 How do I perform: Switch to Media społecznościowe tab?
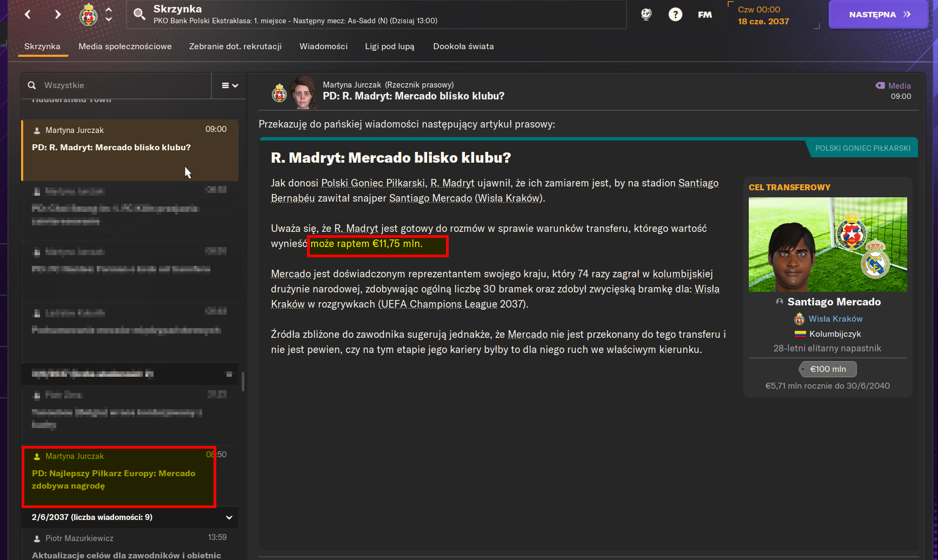125,46
